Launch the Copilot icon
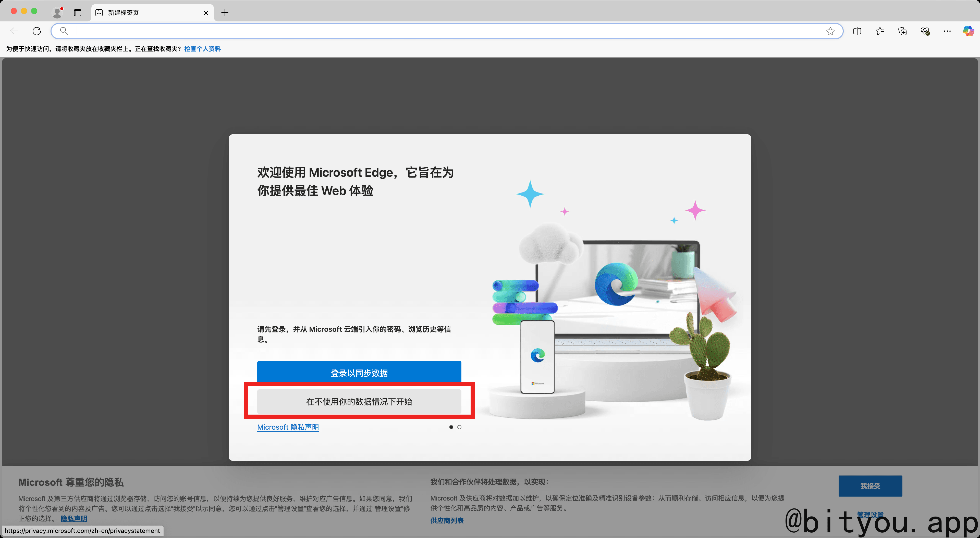Image resolution: width=980 pixels, height=538 pixels. pos(969,31)
